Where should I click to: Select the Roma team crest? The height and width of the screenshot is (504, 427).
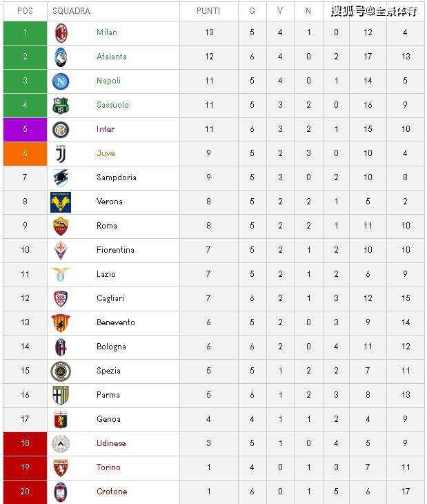[61, 226]
